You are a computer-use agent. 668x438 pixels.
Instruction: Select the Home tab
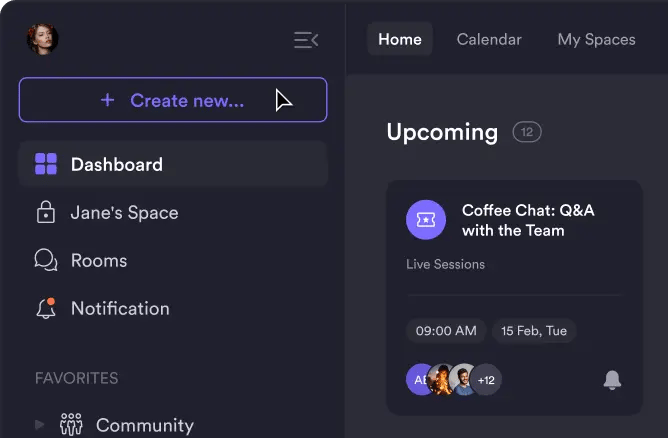400,40
